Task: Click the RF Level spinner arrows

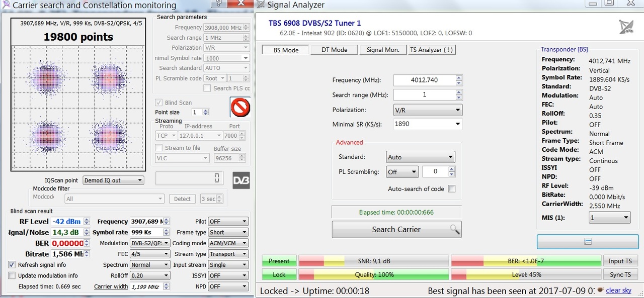Action: click(87, 221)
